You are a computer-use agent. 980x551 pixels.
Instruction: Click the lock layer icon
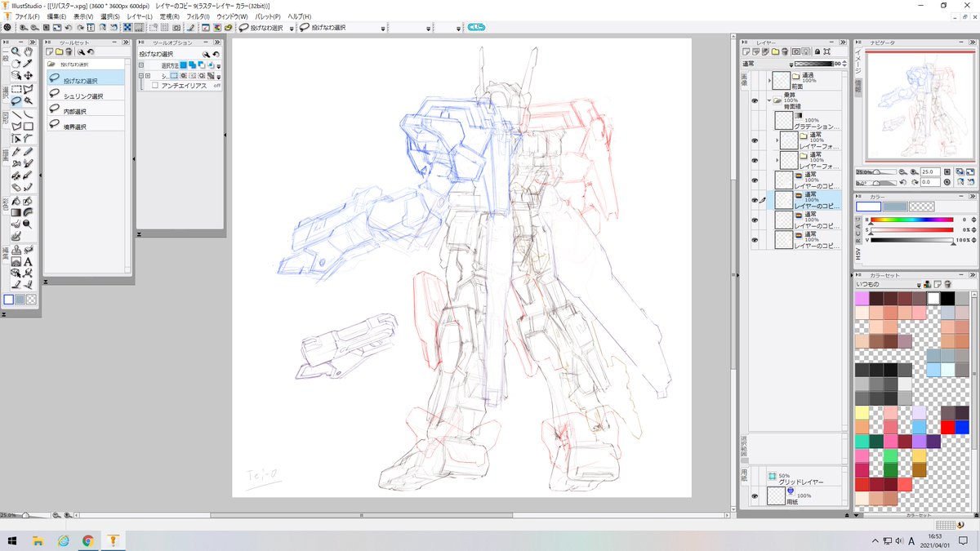pyautogui.click(x=817, y=51)
